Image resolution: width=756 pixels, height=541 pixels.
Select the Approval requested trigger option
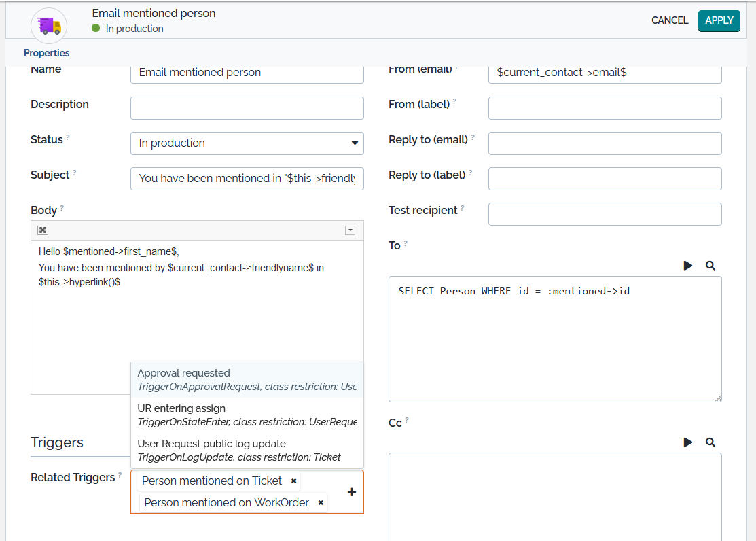tap(247, 379)
